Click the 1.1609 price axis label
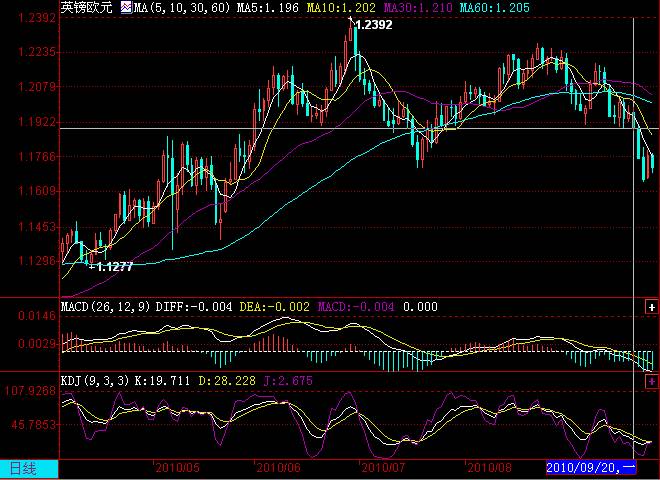660x480 pixels. pyautogui.click(x=37, y=191)
